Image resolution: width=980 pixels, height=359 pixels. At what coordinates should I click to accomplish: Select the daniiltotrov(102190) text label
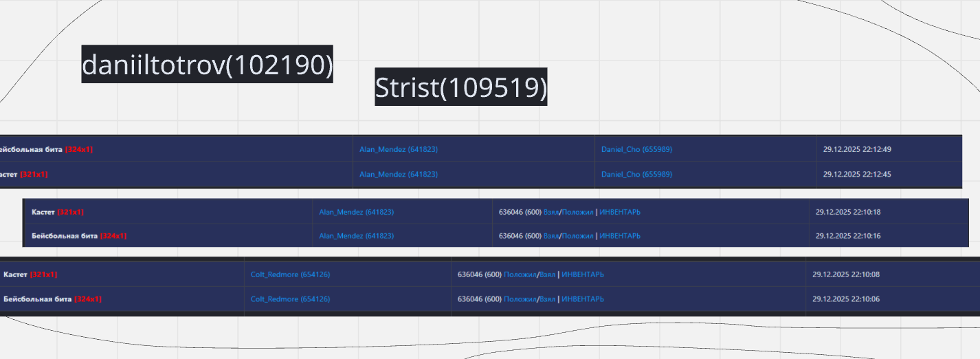207,65
